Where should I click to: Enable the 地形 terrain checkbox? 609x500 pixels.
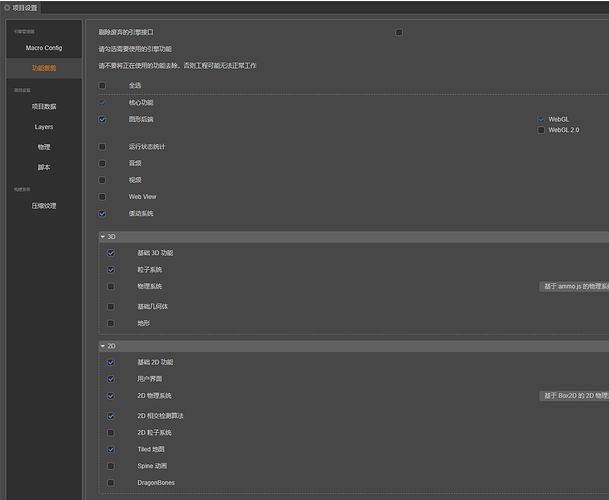(x=111, y=323)
